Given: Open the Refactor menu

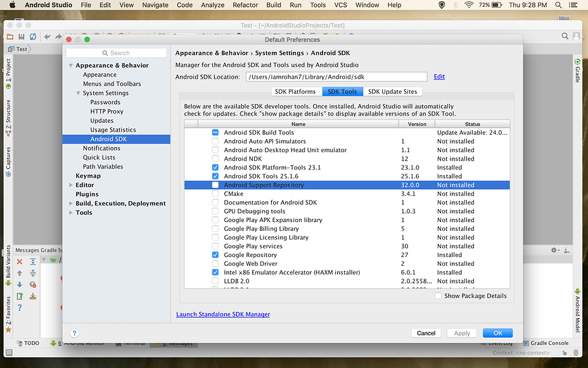Looking at the screenshot, I should pos(245,5).
